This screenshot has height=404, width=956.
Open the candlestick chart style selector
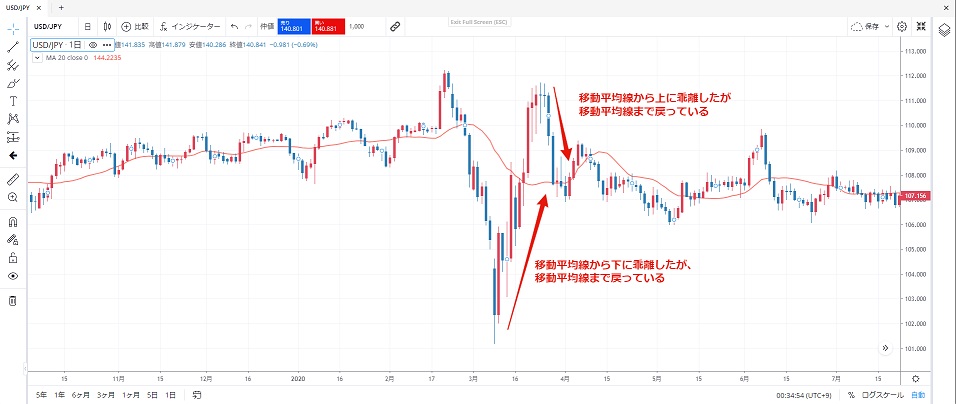point(107,26)
